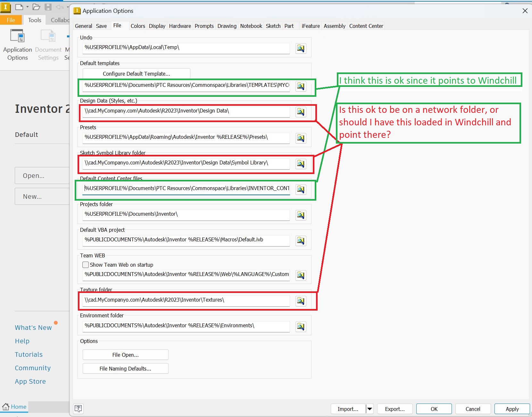Open the What's New link

33,327
